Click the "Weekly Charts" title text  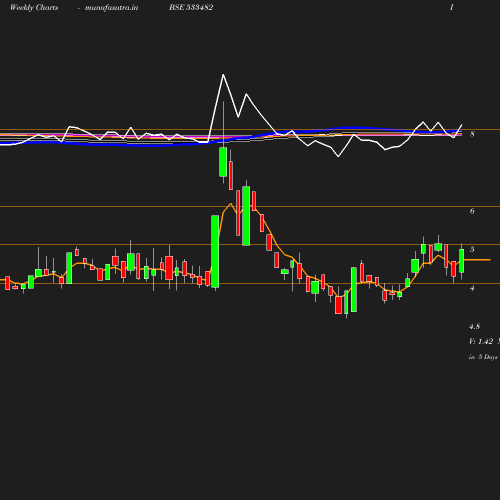(34, 7)
